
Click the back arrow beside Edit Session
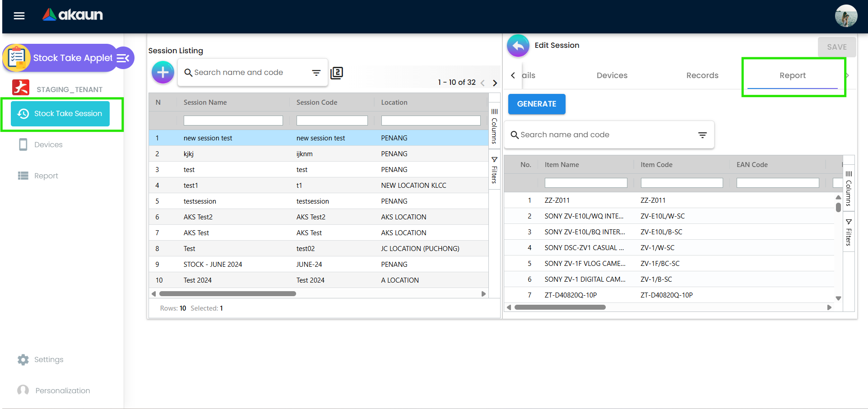point(518,46)
